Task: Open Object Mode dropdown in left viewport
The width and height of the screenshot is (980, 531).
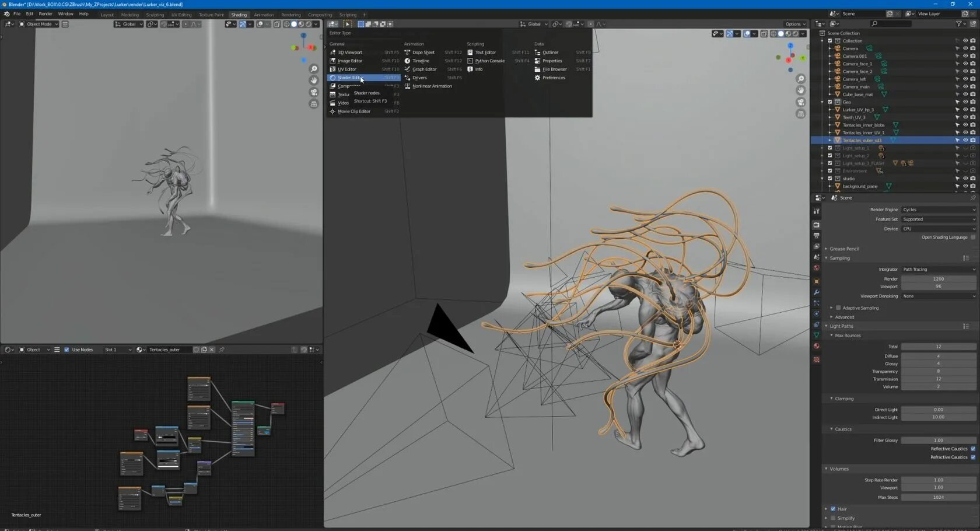Action: (x=38, y=24)
